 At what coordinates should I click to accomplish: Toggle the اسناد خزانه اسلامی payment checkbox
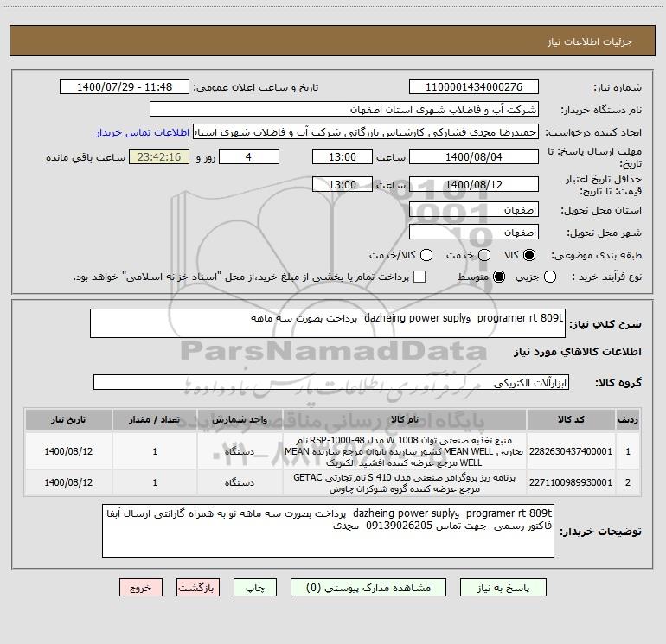coord(419,277)
